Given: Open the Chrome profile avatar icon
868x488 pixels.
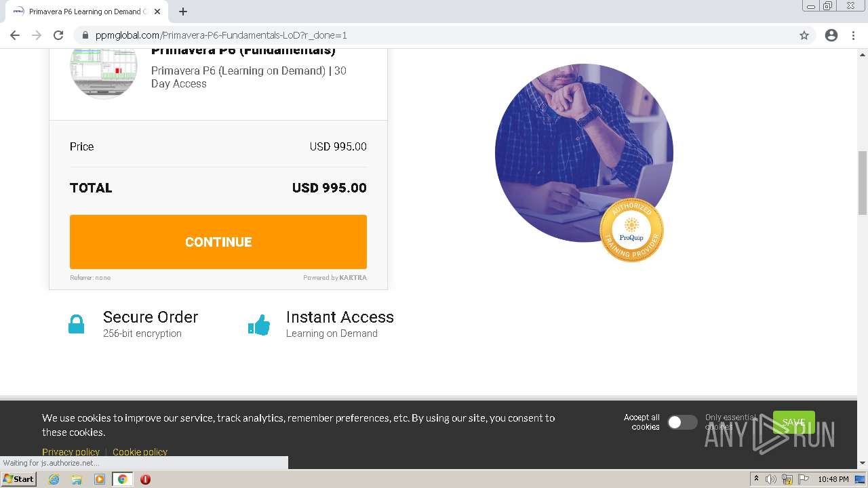Looking at the screenshot, I should click(831, 35).
